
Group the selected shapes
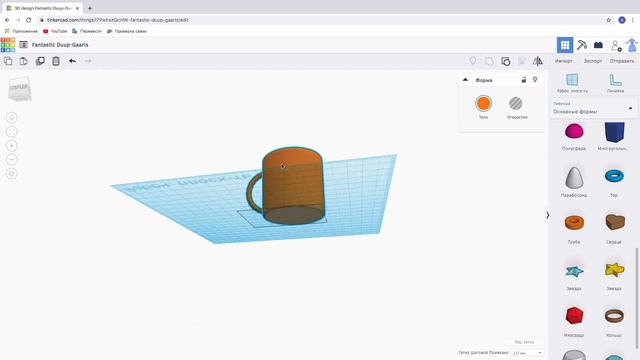pos(489,61)
